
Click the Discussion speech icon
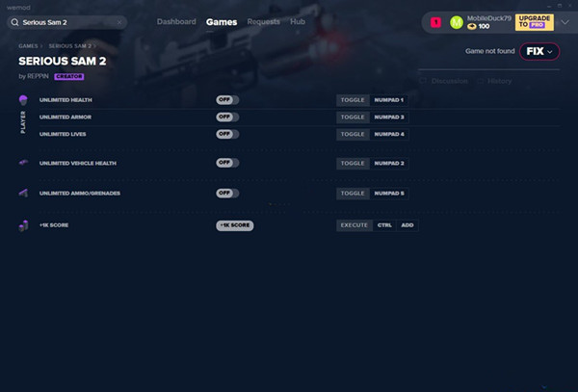coord(424,81)
